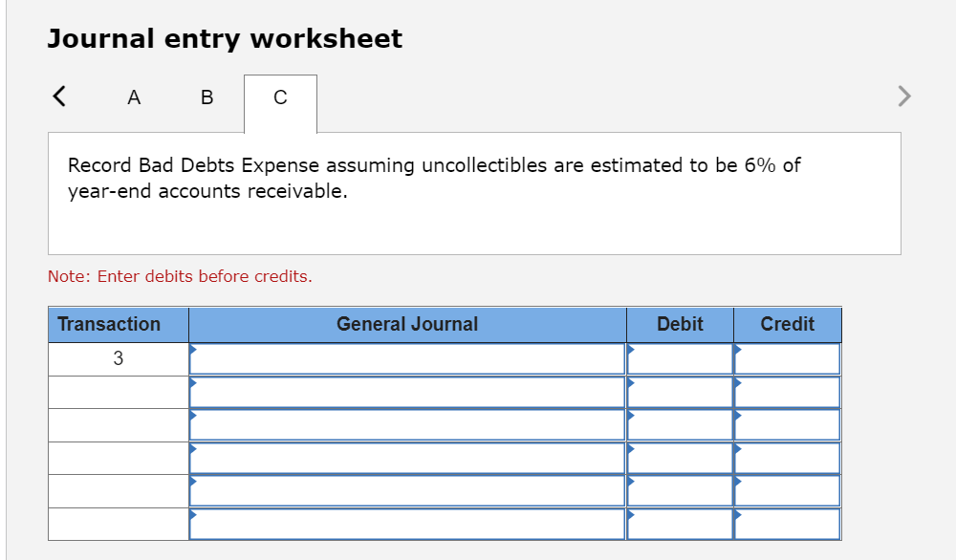Click Credit field in second row

pos(788,393)
